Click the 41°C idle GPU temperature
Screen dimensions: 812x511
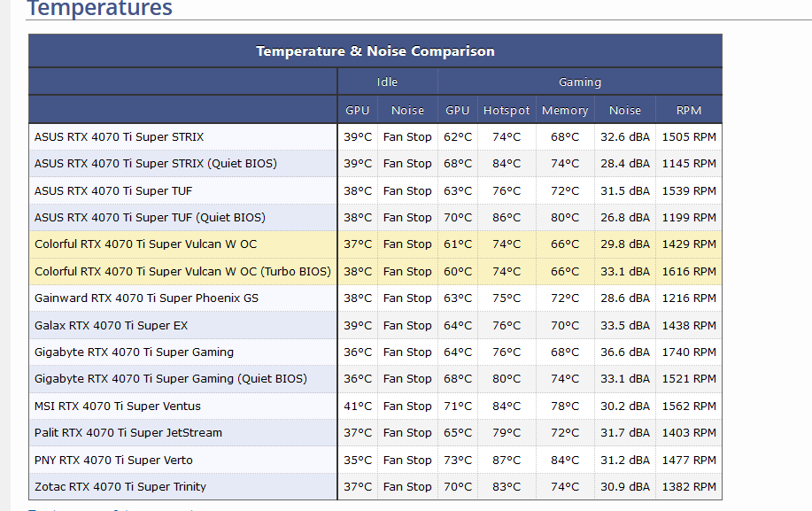click(x=358, y=406)
